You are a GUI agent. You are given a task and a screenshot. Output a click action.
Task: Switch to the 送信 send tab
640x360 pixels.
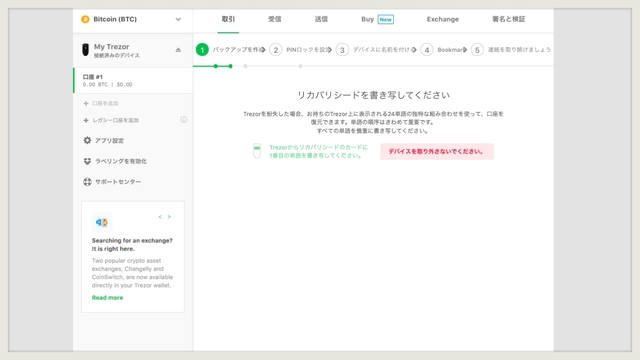[x=321, y=19]
